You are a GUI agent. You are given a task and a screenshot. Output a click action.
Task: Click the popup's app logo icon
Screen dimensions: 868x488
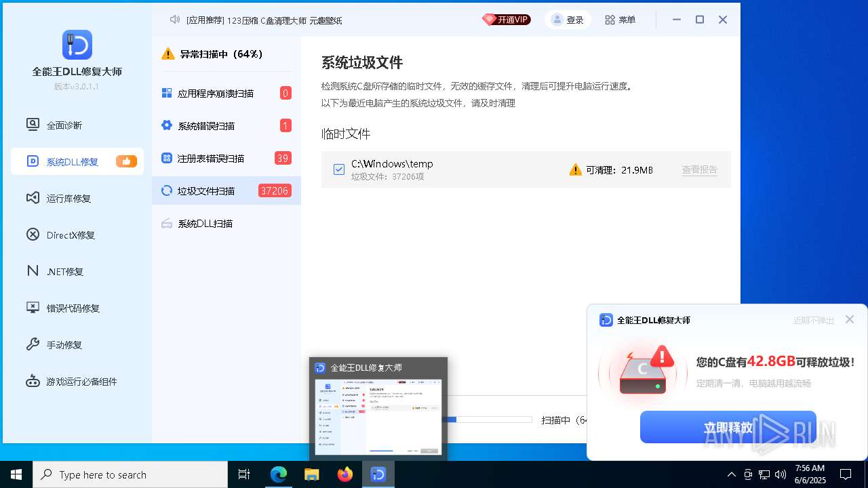click(x=606, y=320)
